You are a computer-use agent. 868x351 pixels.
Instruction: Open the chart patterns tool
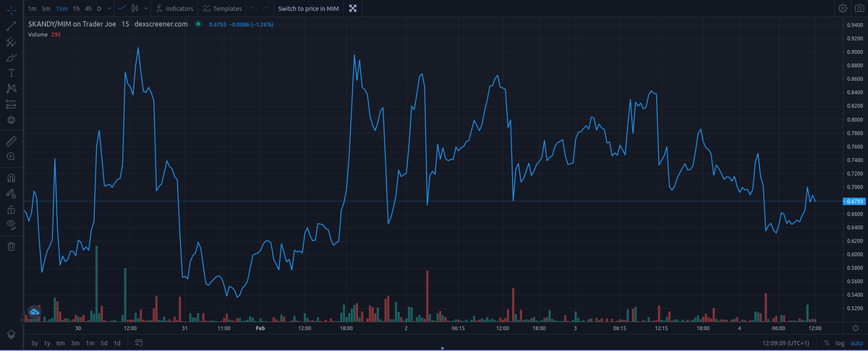coord(11,88)
